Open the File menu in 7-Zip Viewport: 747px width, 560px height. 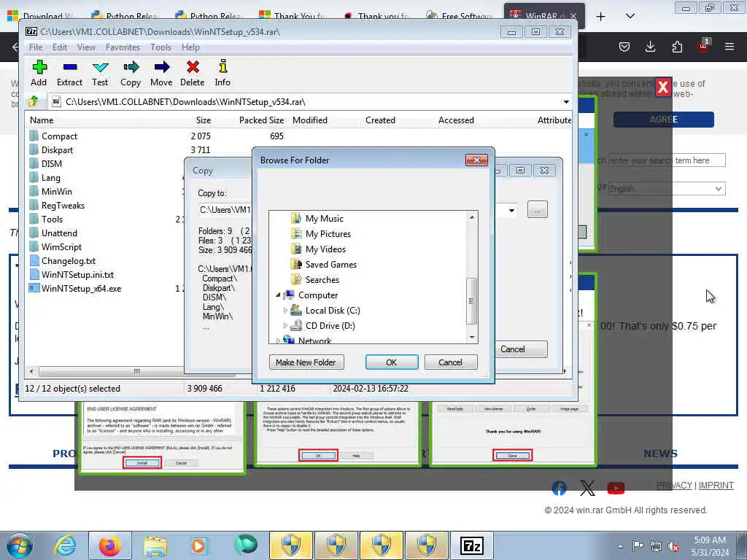click(x=36, y=47)
